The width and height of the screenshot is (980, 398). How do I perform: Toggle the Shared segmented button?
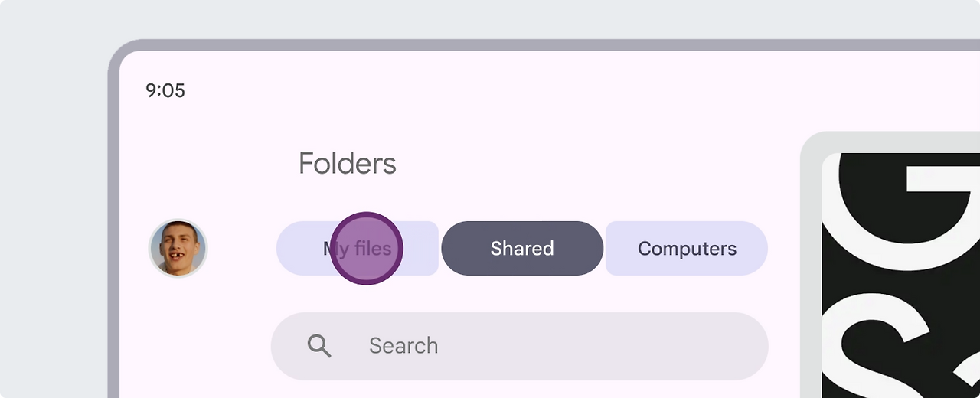[x=522, y=248]
